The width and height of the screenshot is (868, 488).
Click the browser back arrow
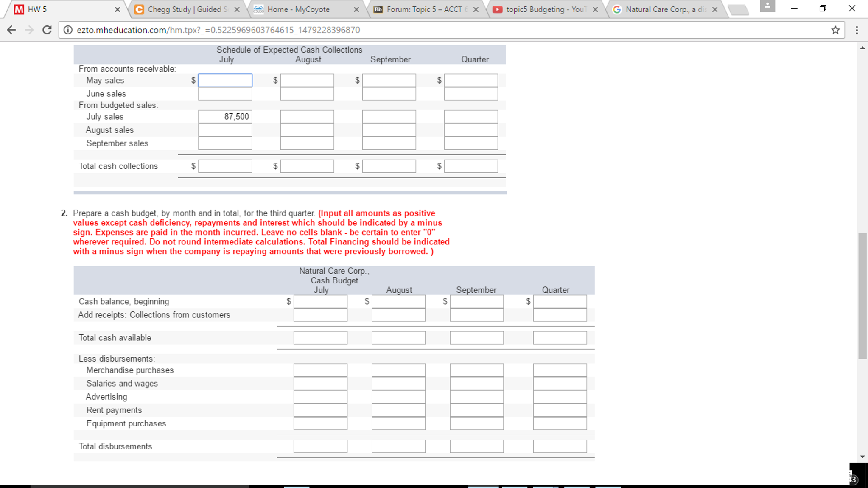pyautogui.click(x=11, y=30)
